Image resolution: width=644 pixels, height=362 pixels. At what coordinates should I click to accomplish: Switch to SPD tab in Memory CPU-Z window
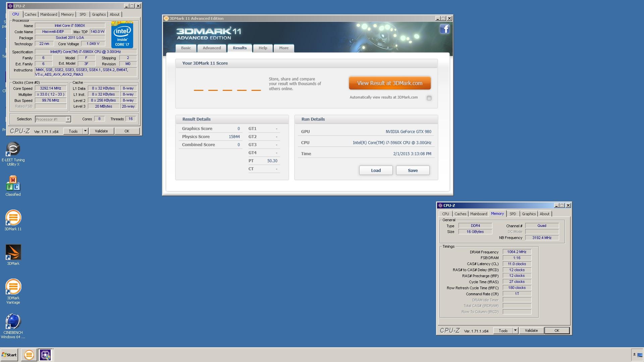point(513,214)
